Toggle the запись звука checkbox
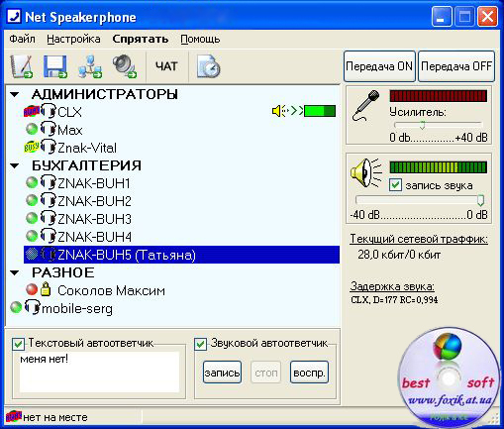Viewport: 504px width, 429px height. (395, 185)
